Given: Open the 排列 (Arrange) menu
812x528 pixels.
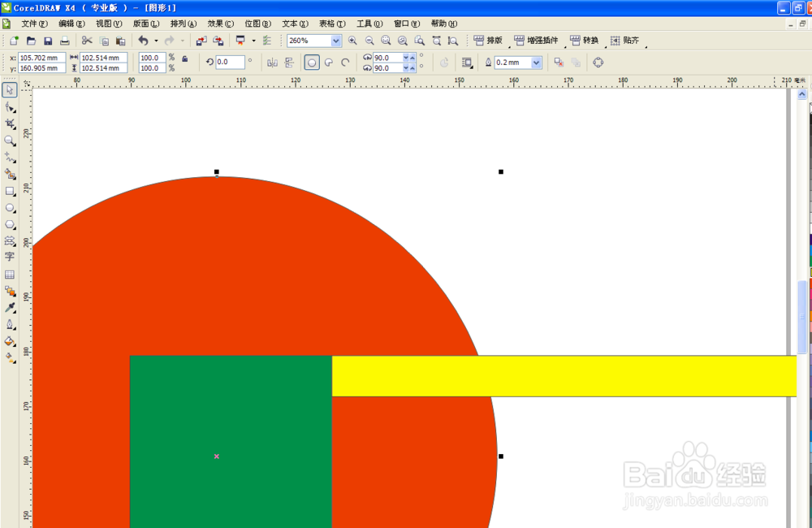Looking at the screenshot, I should point(184,24).
